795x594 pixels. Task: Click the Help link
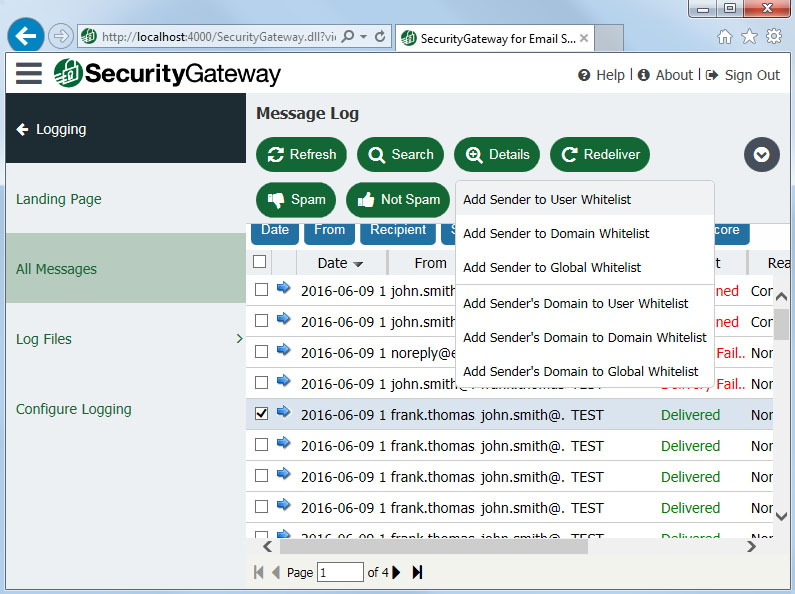(602, 75)
